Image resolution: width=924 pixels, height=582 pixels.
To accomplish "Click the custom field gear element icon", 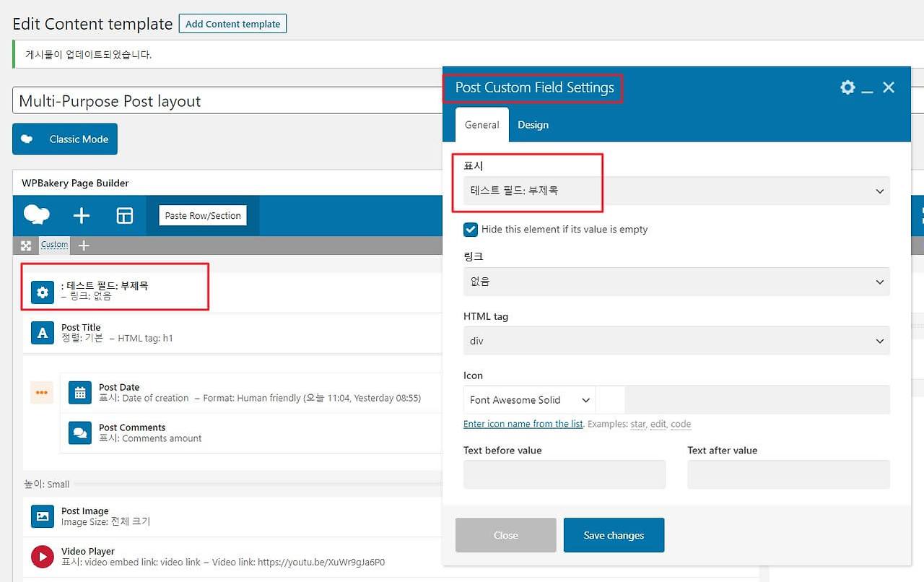I will click(x=43, y=292).
